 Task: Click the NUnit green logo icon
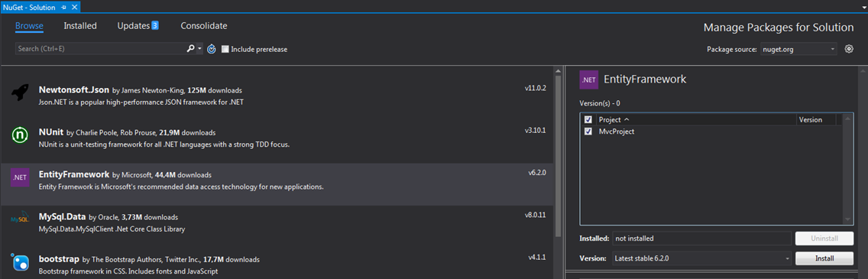pyautogui.click(x=21, y=135)
